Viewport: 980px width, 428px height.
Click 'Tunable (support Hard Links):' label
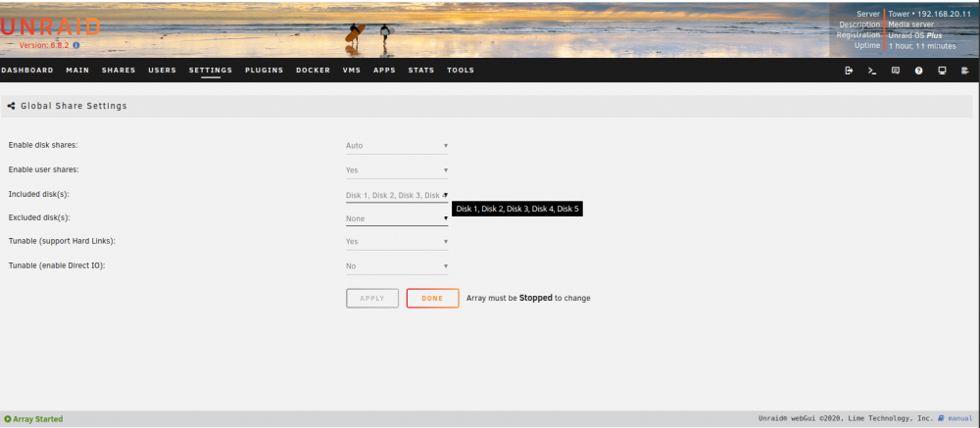(62, 241)
